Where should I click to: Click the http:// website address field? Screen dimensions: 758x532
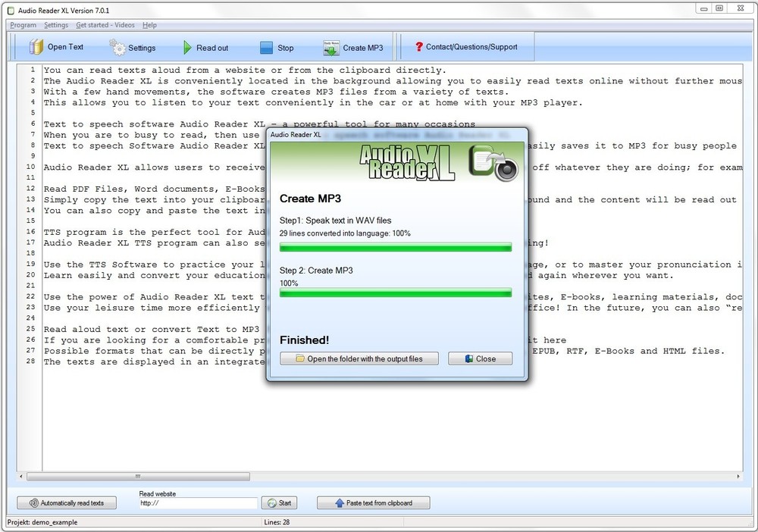(197, 502)
